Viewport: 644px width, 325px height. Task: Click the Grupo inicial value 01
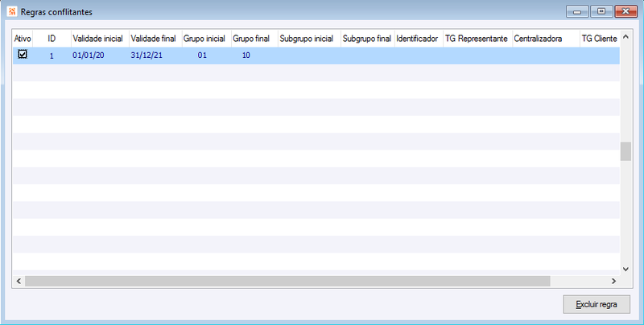click(x=207, y=56)
